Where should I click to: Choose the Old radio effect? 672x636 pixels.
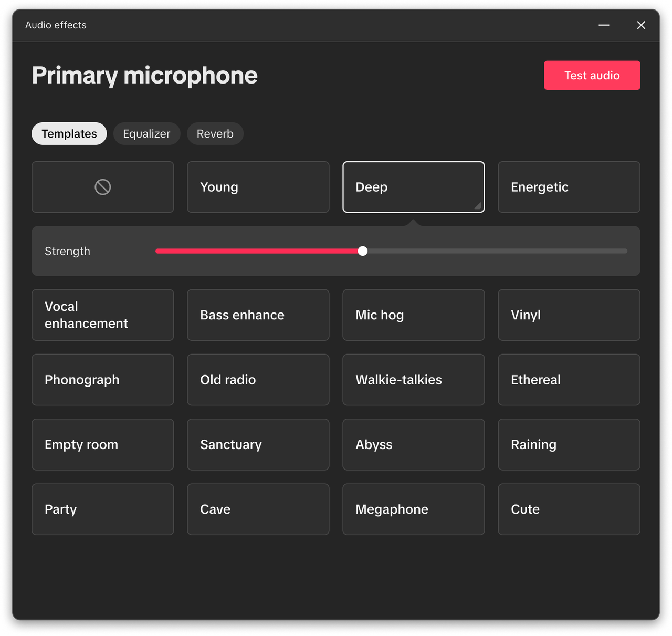258,380
